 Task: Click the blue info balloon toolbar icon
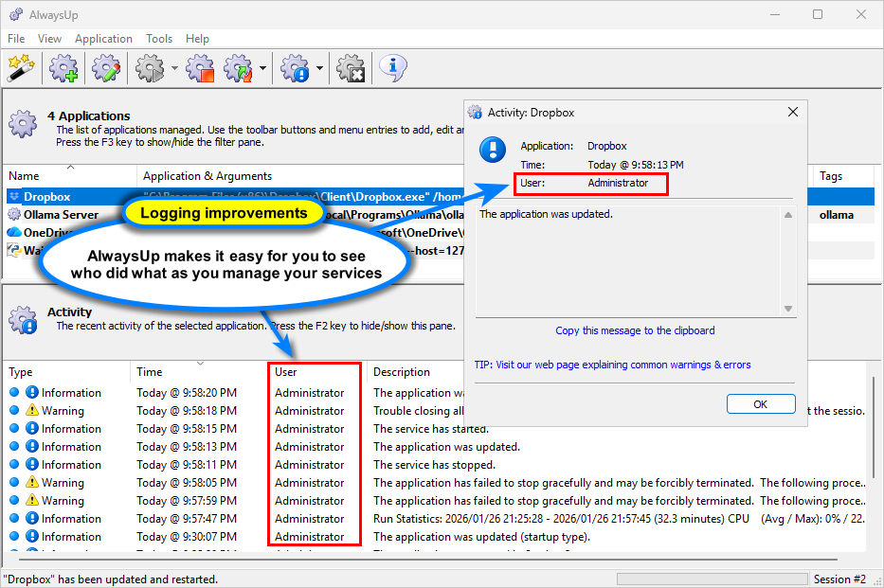[391, 68]
